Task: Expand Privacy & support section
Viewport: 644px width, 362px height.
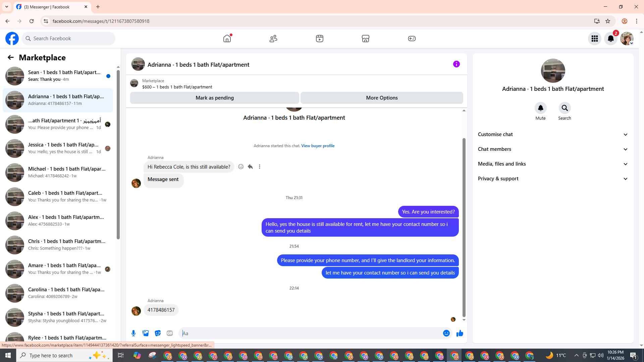Action: [553, 179]
